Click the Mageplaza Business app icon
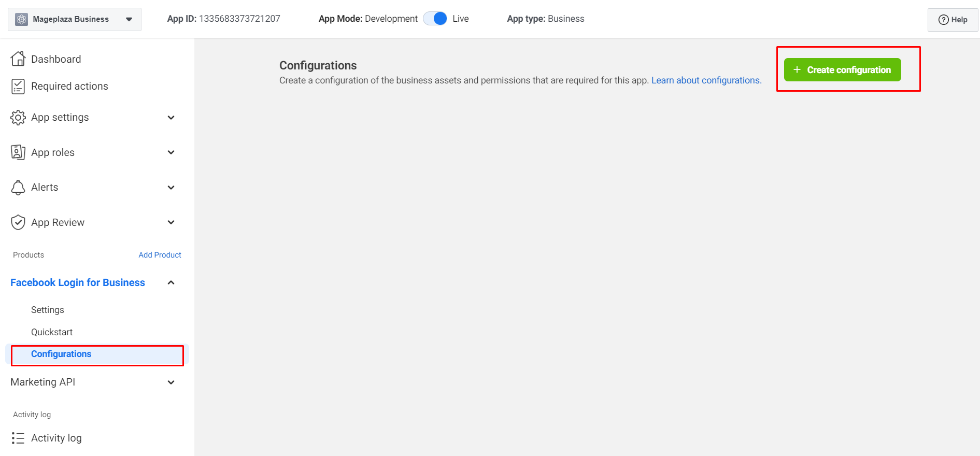 tap(22, 19)
